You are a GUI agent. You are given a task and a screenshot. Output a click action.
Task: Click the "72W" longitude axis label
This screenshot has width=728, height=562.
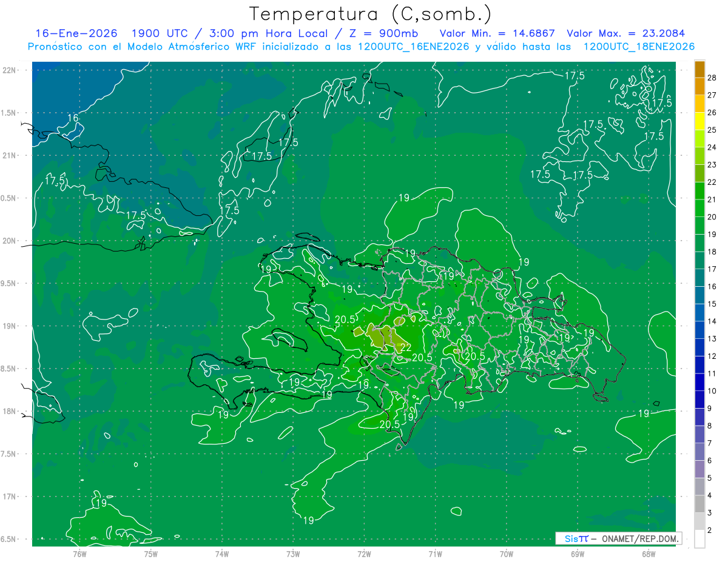tap(364, 554)
